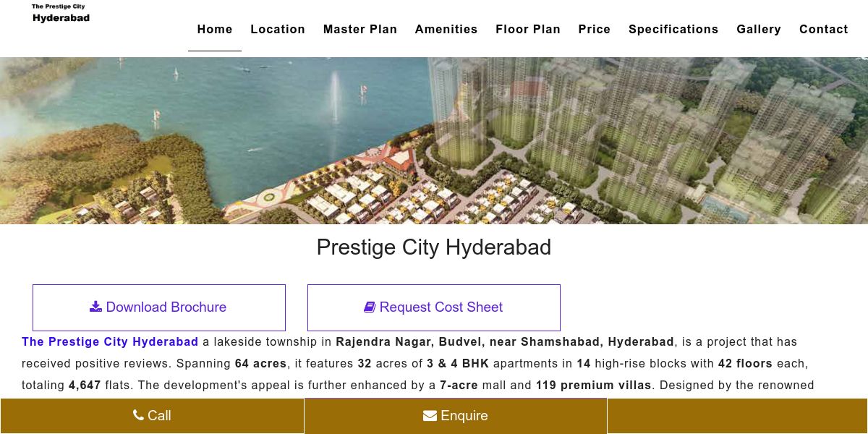
Task: View the Amenities menu item
Action: (446, 29)
